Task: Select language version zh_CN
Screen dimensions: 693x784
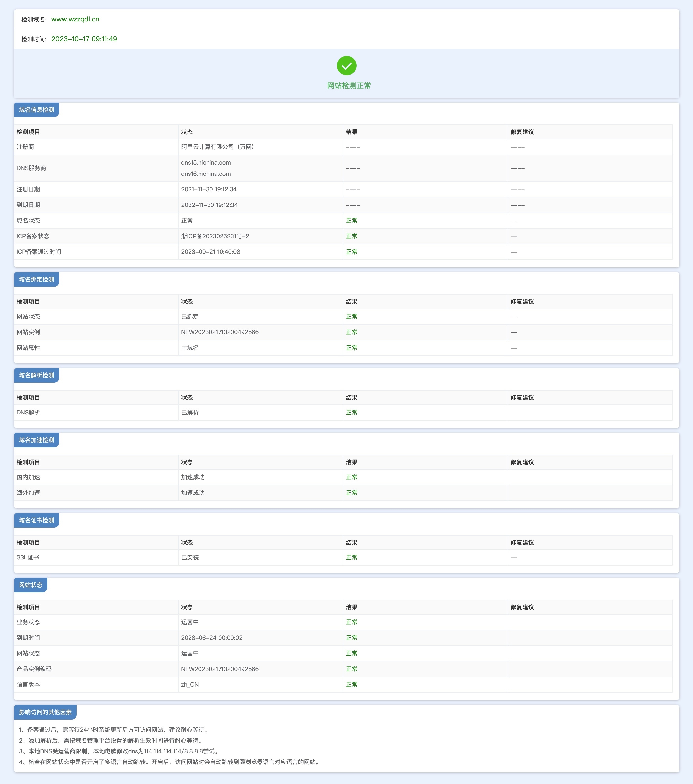Action: pyautogui.click(x=190, y=685)
